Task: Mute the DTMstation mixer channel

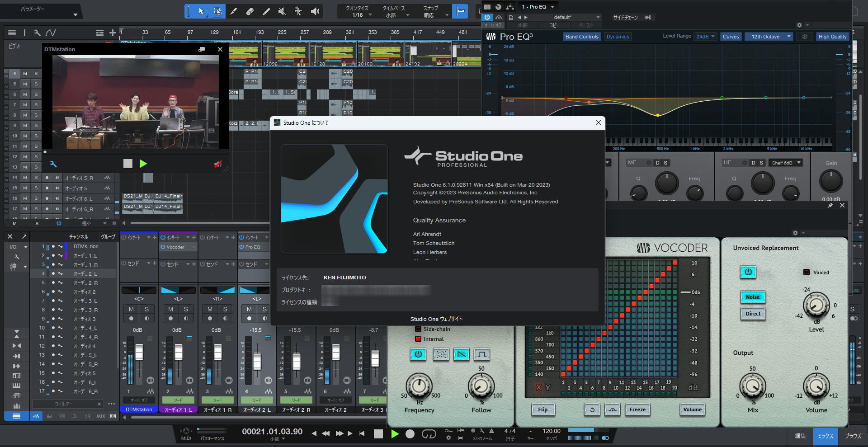Action: pos(131,309)
